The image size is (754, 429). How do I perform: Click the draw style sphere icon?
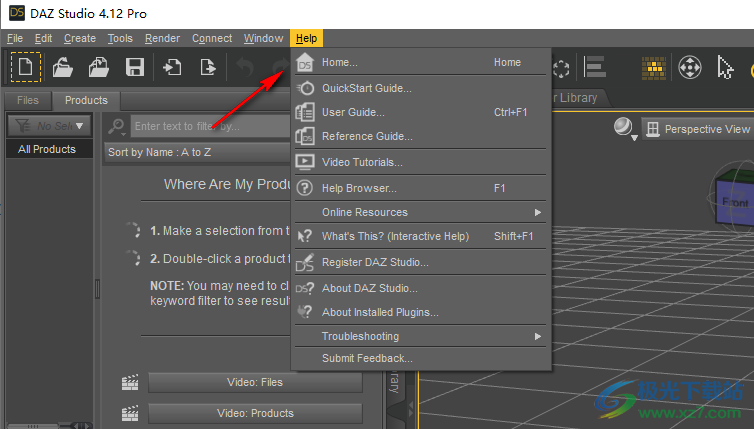coord(623,126)
